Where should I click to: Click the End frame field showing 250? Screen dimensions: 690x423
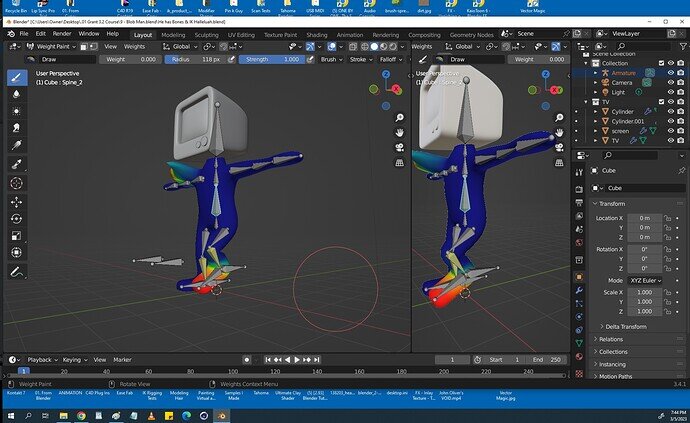coord(547,360)
